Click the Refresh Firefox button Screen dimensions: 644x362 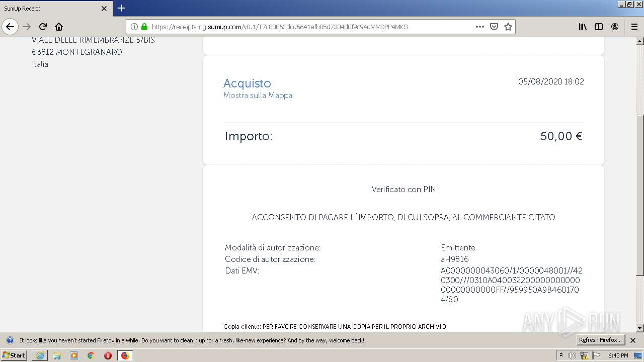point(600,340)
